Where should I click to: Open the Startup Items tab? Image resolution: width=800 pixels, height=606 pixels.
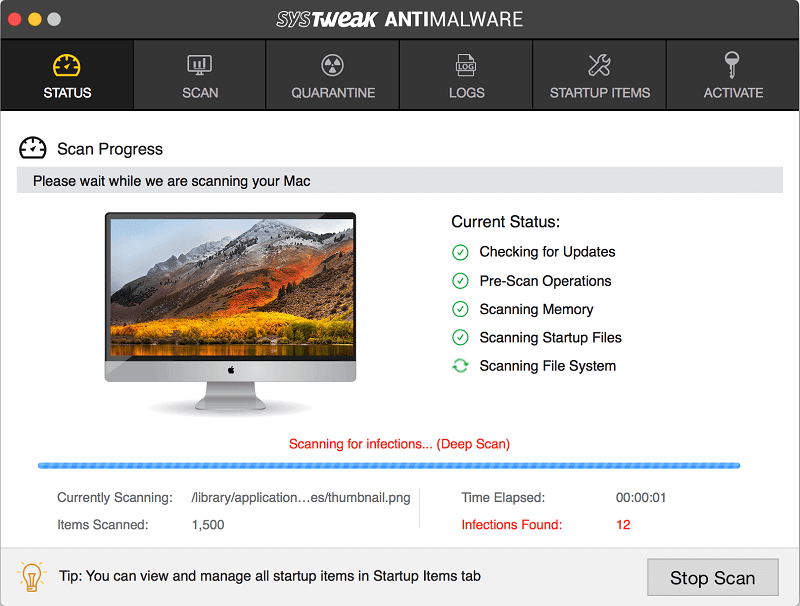tap(599, 75)
